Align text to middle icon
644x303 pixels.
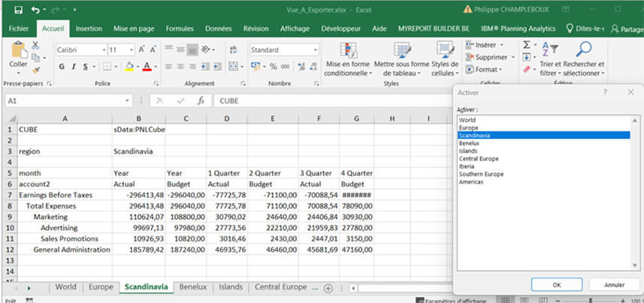(180, 50)
